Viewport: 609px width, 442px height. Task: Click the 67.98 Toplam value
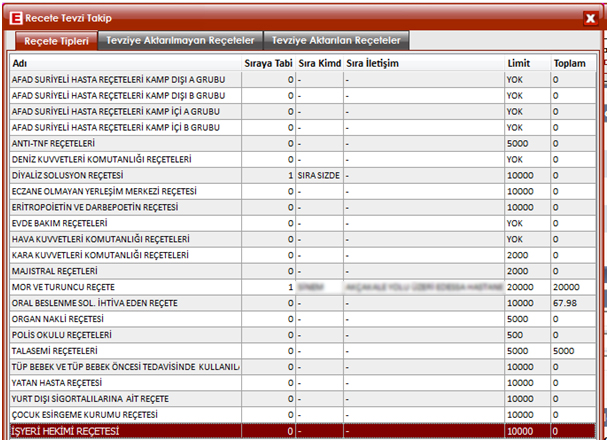tap(565, 303)
